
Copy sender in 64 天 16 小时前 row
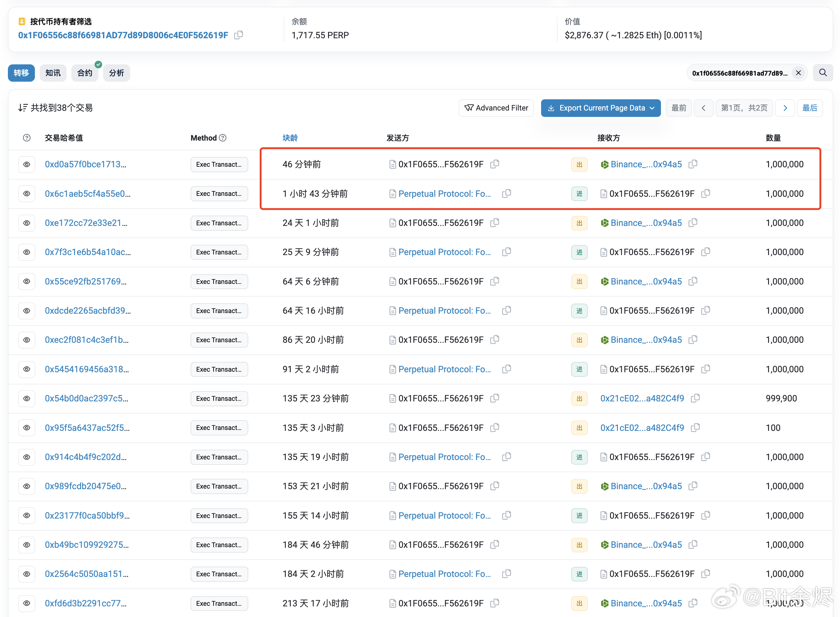[x=506, y=310]
